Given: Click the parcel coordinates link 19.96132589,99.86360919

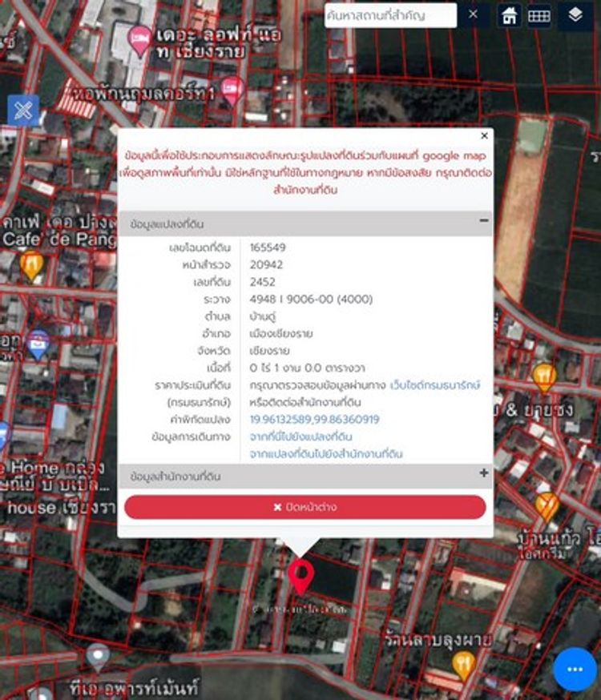Looking at the screenshot, I should click(x=314, y=419).
